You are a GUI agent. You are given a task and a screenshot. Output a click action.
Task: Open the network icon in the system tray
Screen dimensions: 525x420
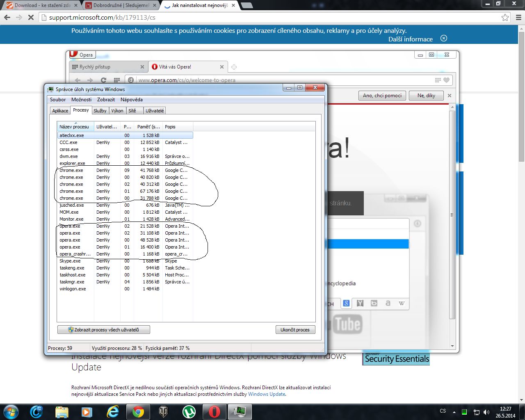click(476, 412)
